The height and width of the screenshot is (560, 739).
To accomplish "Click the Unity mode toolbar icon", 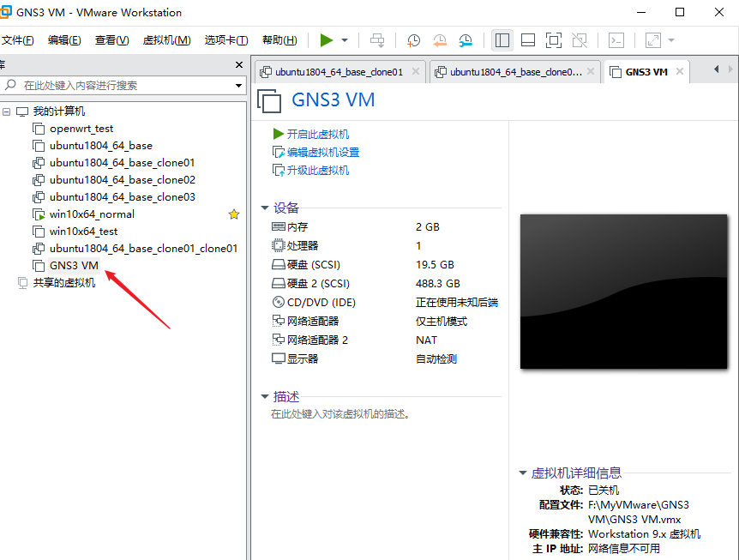I will [580, 40].
